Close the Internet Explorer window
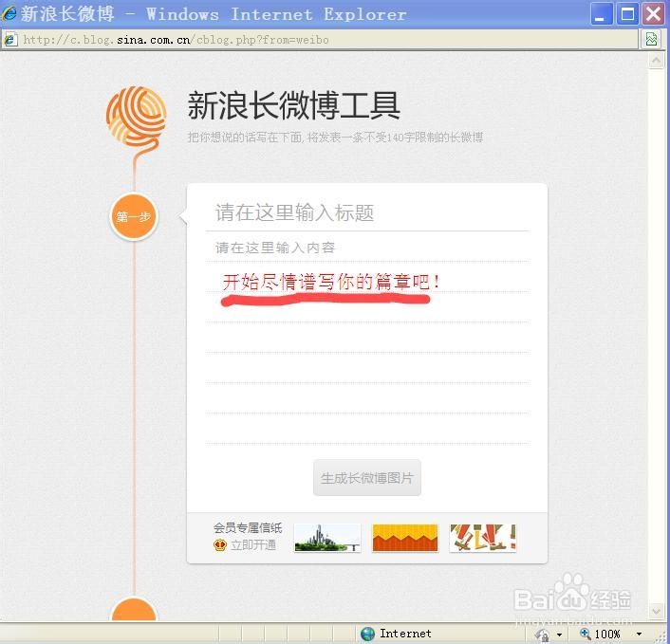This screenshot has height=644, width=670. coord(654,13)
